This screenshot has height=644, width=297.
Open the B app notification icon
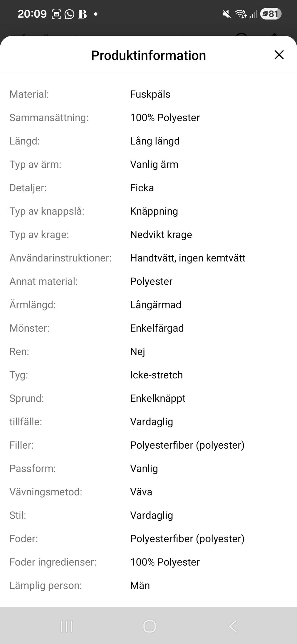(82, 14)
